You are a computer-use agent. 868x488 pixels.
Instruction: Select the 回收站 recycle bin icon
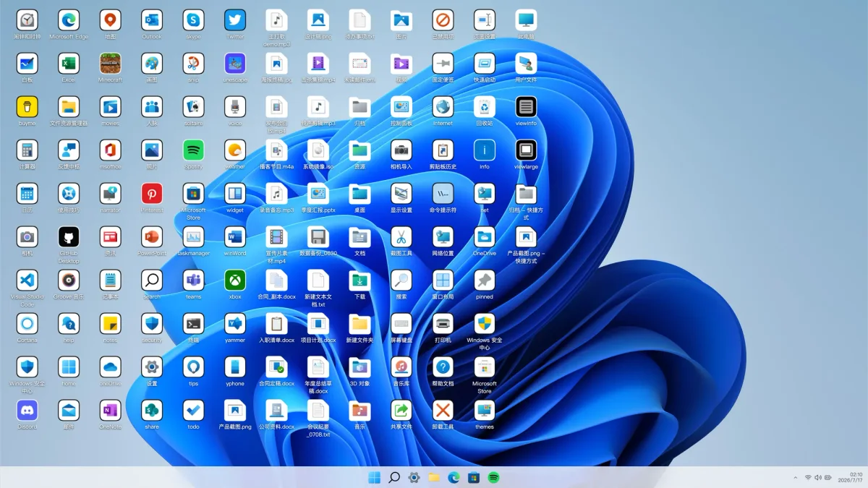coord(485,107)
